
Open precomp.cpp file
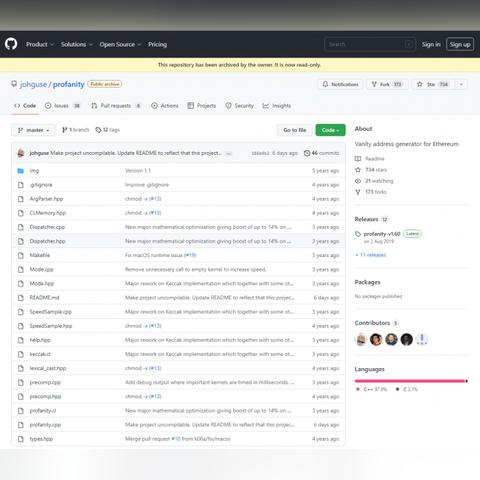45,382
